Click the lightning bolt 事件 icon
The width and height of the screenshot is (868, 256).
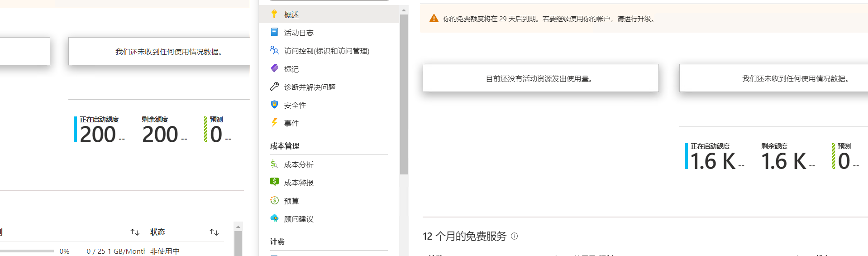point(274,123)
